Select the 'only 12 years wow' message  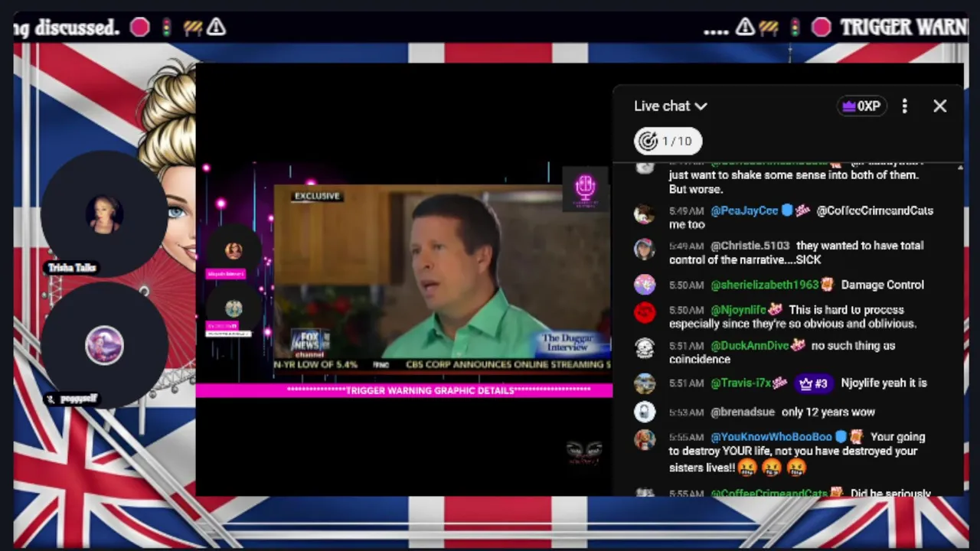[x=828, y=412]
